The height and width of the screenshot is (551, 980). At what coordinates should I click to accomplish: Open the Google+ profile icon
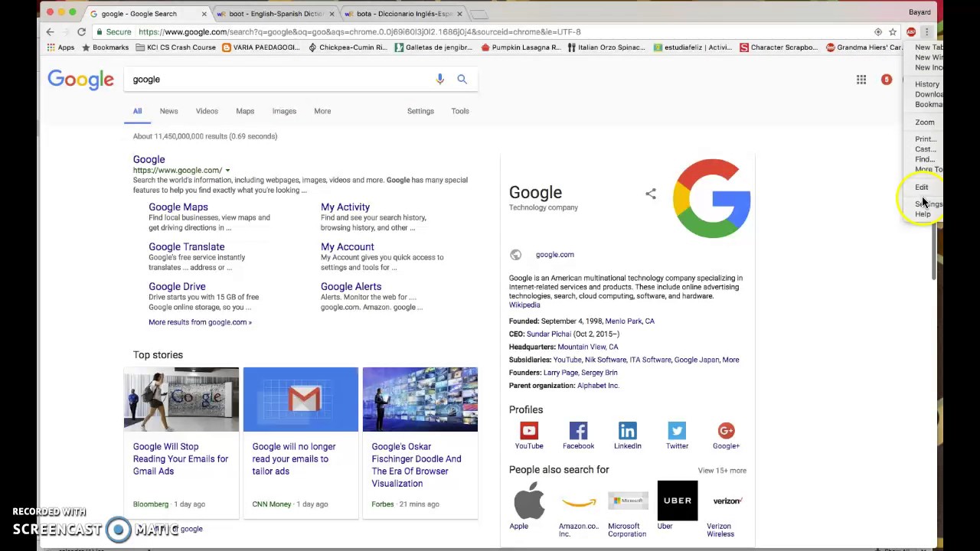point(726,431)
